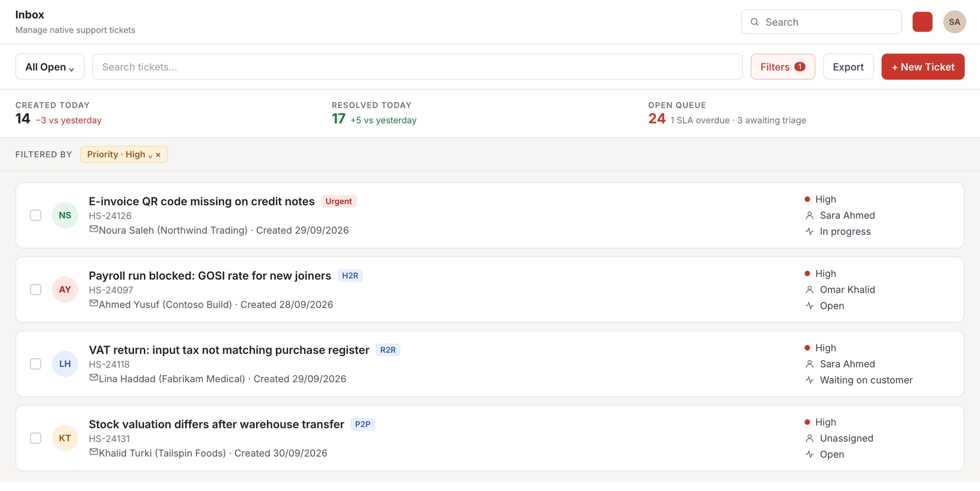The image size is (980, 491).
Task: Export the ticket list
Action: (848, 67)
